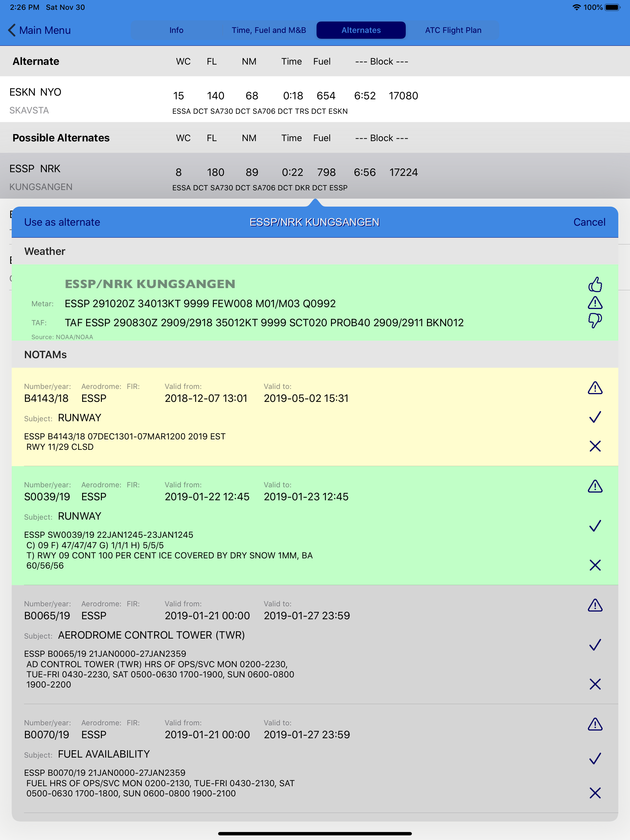Viewport: 630px width, 840px height.
Task: Toggle acceptance checkmark on NOTAM S0039/19
Action: coord(595,526)
